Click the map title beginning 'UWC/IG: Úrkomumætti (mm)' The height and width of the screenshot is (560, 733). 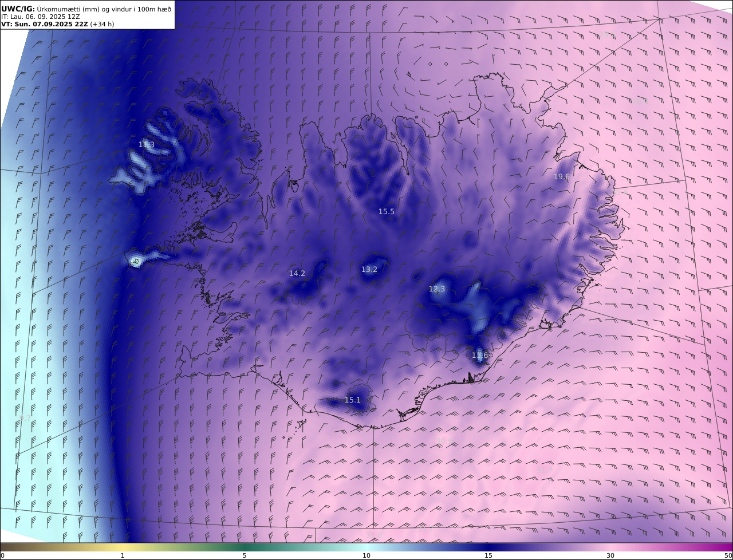(86, 9)
